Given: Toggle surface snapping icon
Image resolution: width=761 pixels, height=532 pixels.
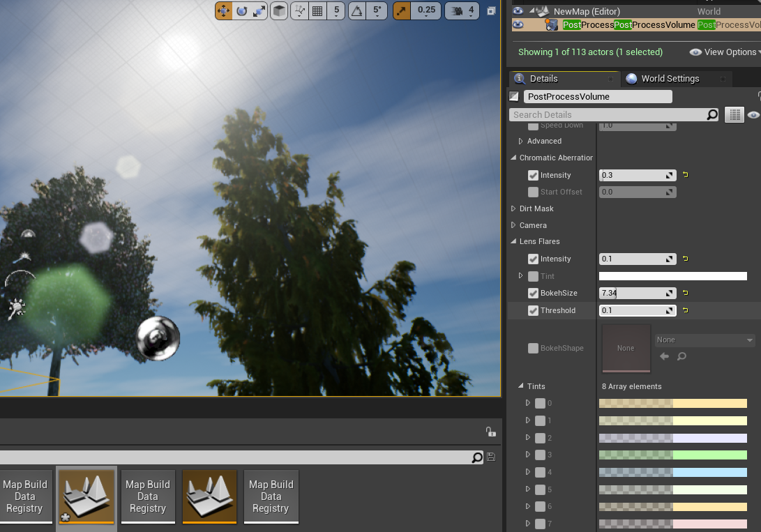Looking at the screenshot, I should click(x=299, y=10).
